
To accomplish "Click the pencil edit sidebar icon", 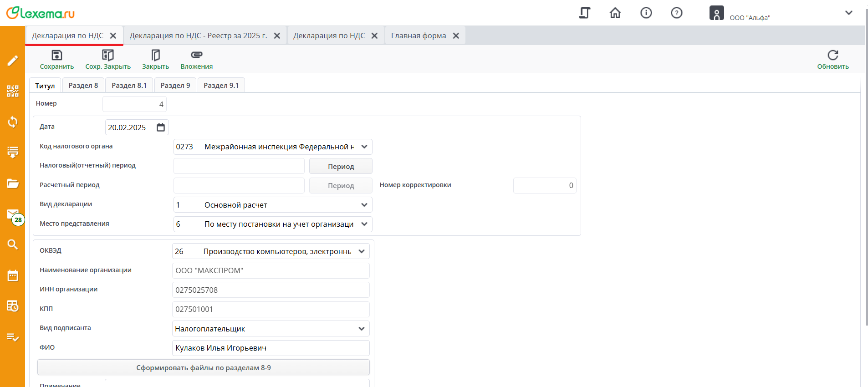I will (13, 61).
